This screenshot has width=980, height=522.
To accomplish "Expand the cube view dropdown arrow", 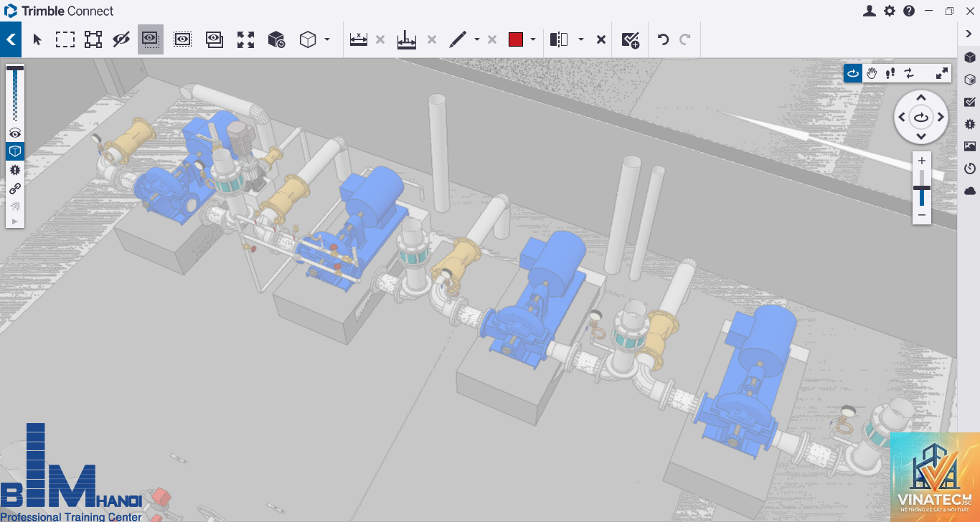I will (327, 40).
